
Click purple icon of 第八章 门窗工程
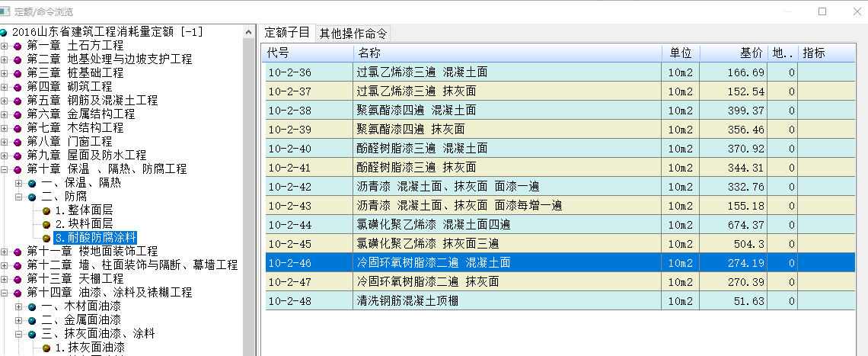pos(18,142)
